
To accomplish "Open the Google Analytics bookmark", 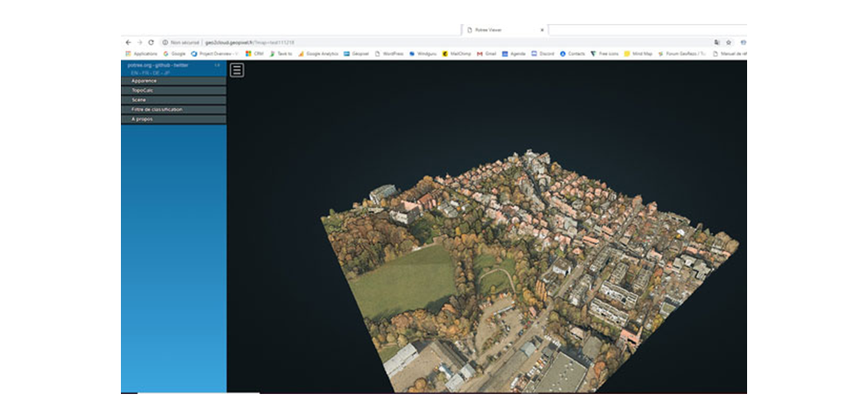I will pyautogui.click(x=318, y=54).
